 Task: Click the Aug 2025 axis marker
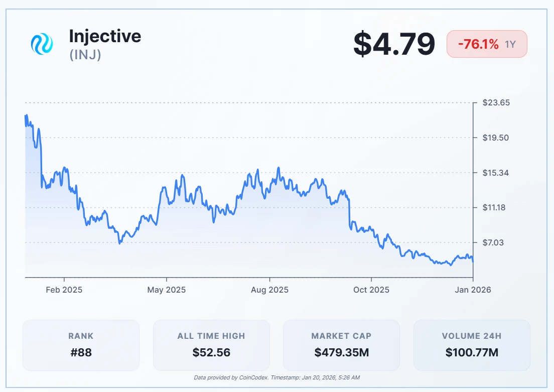[269, 290]
